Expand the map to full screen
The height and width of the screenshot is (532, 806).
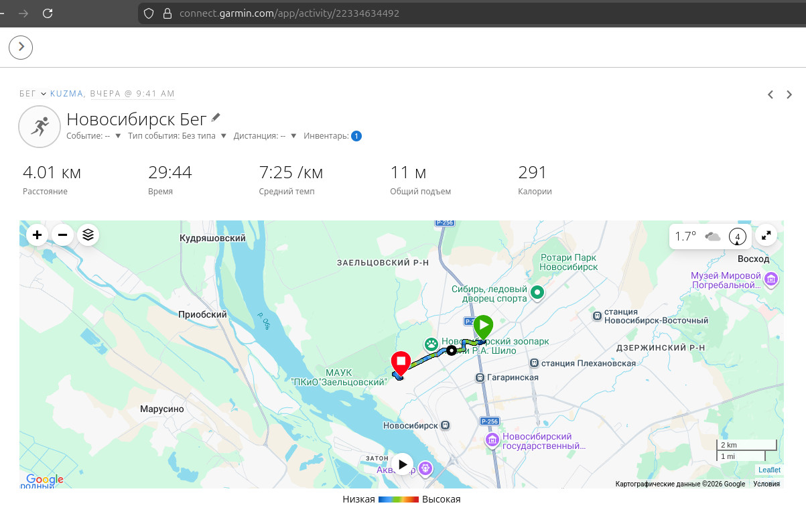[766, 236]
